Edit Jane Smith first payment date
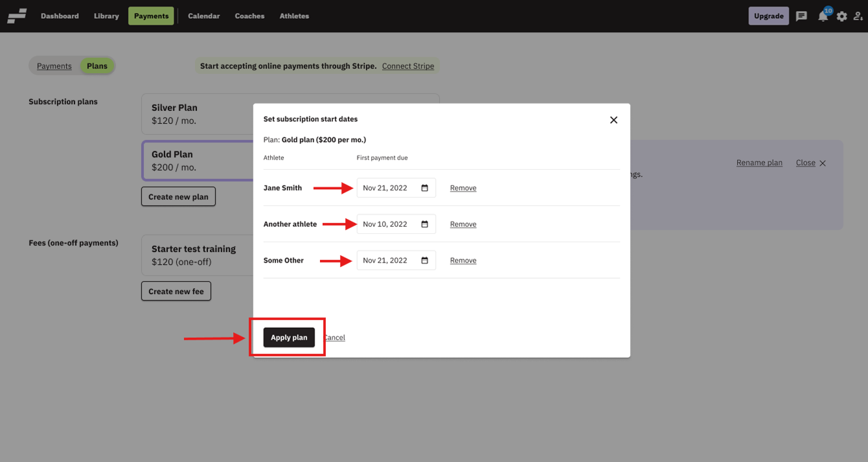Image resolution: width=868 pixels, height=462 pixels. (396, 188)
